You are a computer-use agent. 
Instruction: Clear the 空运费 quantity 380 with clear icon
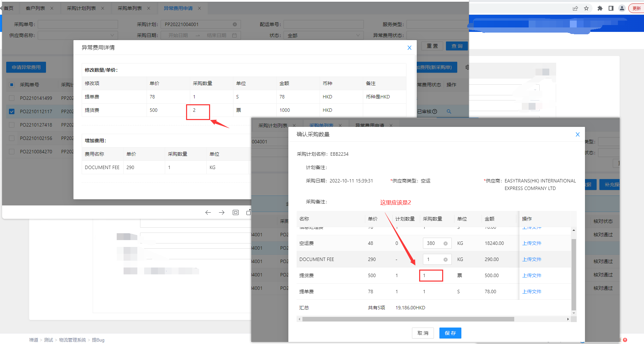(445, 244)
